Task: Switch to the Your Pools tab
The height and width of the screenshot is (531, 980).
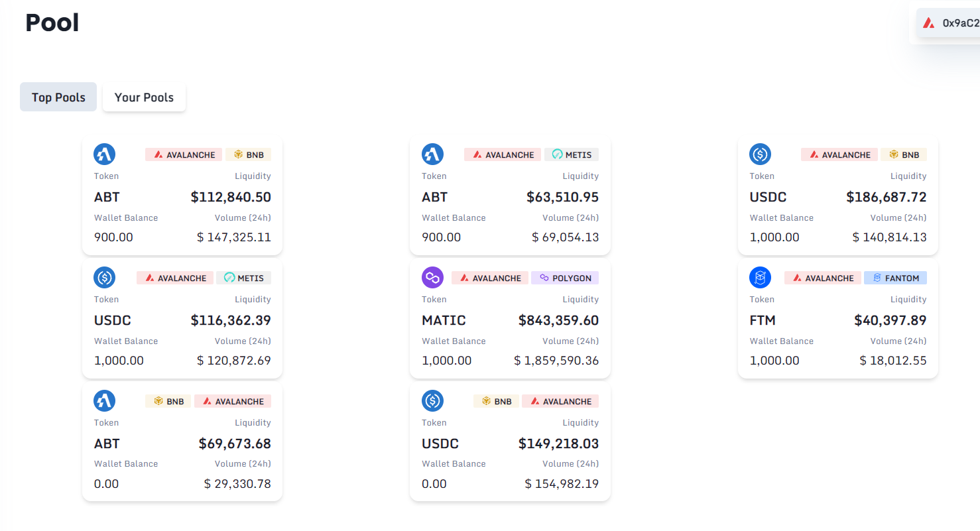Action: click(x=144, y=97)
